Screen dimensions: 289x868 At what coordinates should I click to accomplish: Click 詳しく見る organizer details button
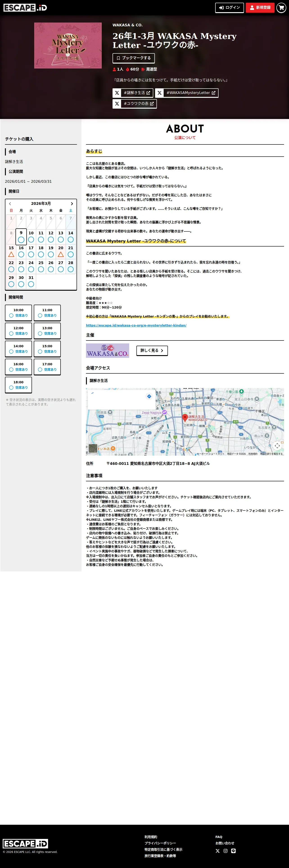point(152,350)
